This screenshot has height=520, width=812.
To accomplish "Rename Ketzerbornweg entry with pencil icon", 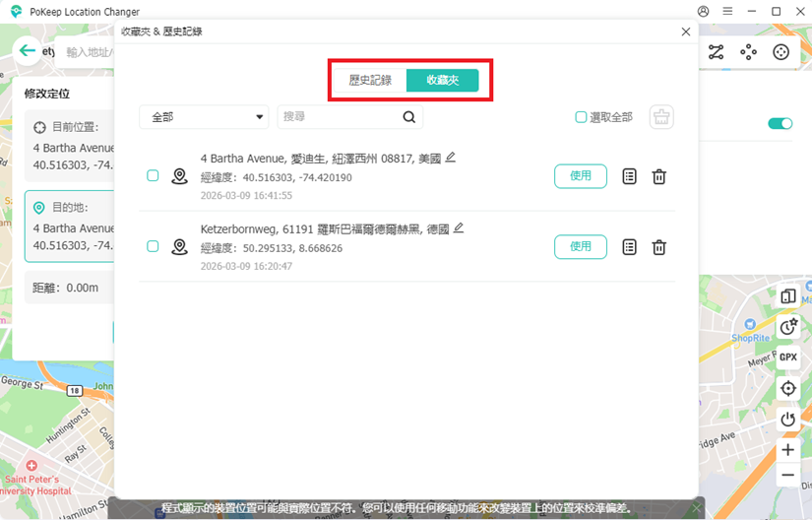I will coord(459,228).
